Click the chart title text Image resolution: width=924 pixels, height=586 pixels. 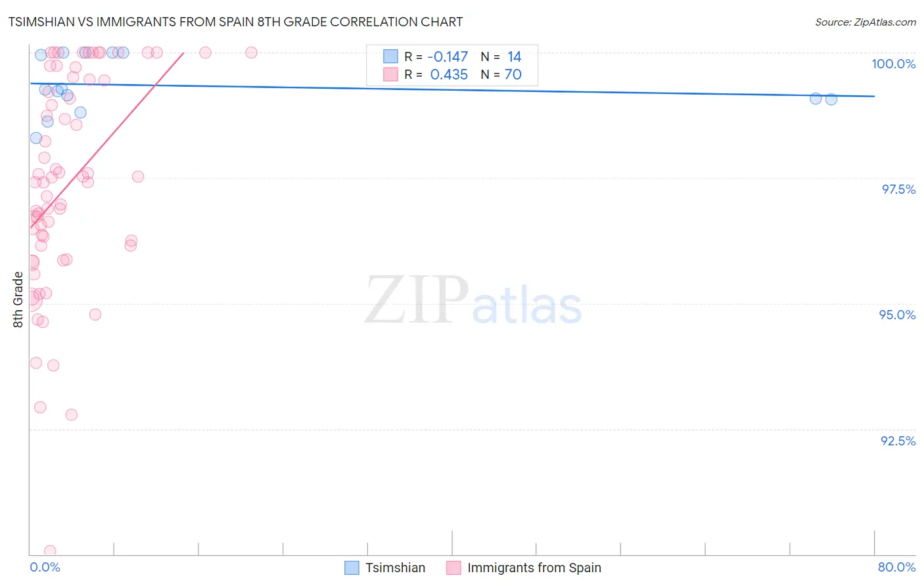(236, 22)
